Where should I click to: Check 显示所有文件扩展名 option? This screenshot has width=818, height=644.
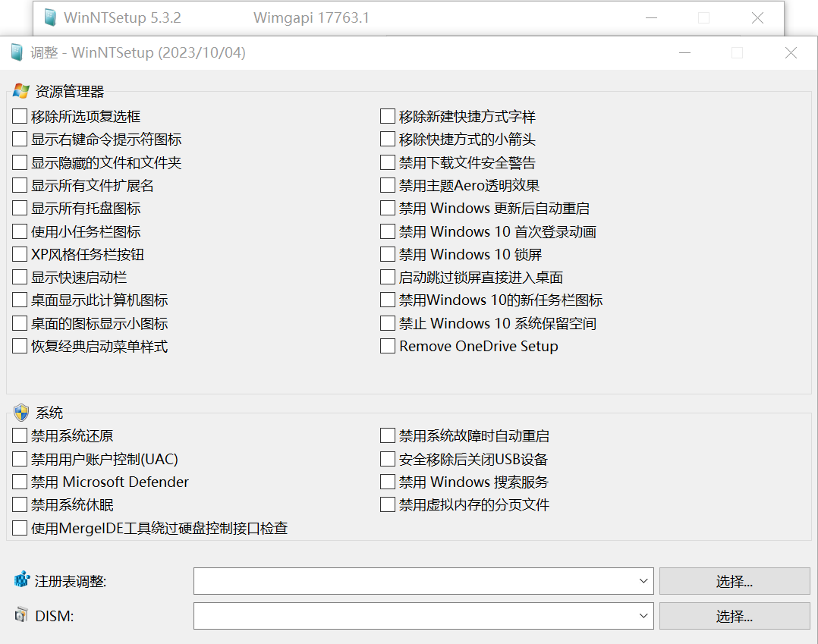(x=20, y=186)
